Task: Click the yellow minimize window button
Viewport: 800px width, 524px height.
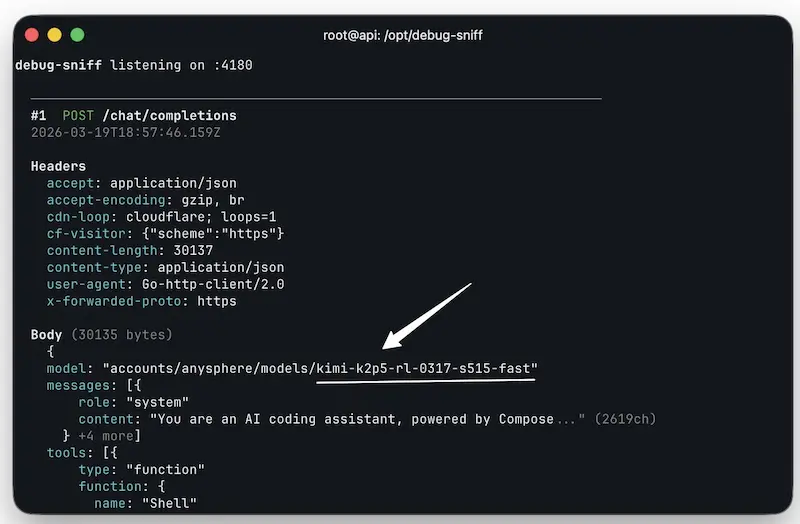Action: click(x=54, y=35)
